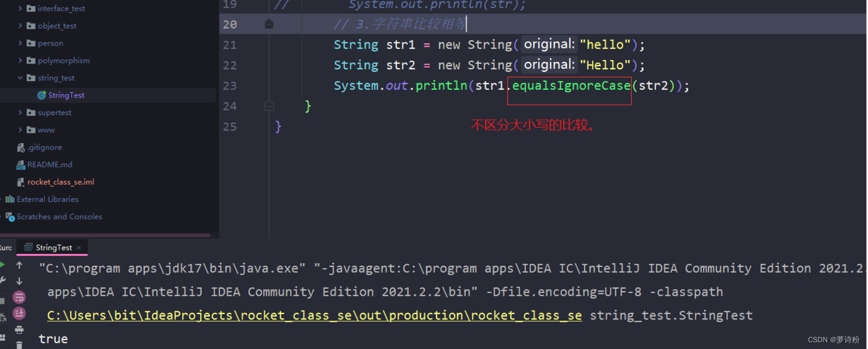Click the Down the Stack Trace arrow
Screen dimensions: 868x349
click(19, 281)
